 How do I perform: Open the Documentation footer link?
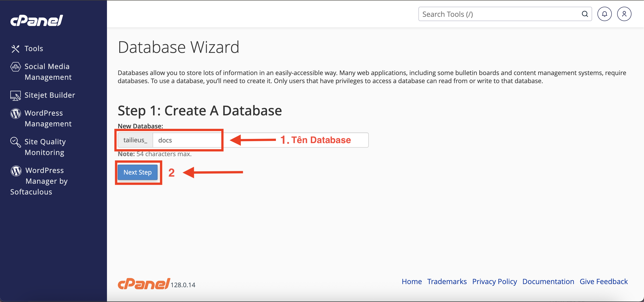click(x=548, y=281)
